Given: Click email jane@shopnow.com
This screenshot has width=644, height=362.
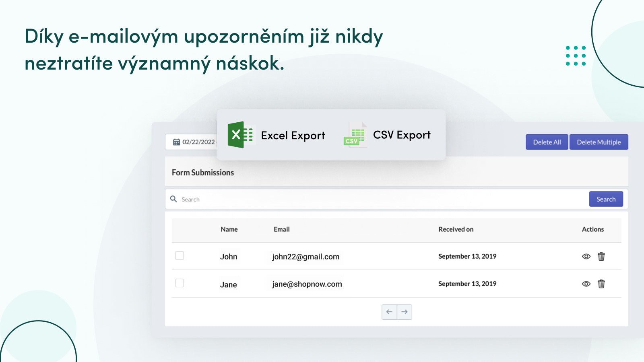Looking at the screenshot, I should [307, 284].
